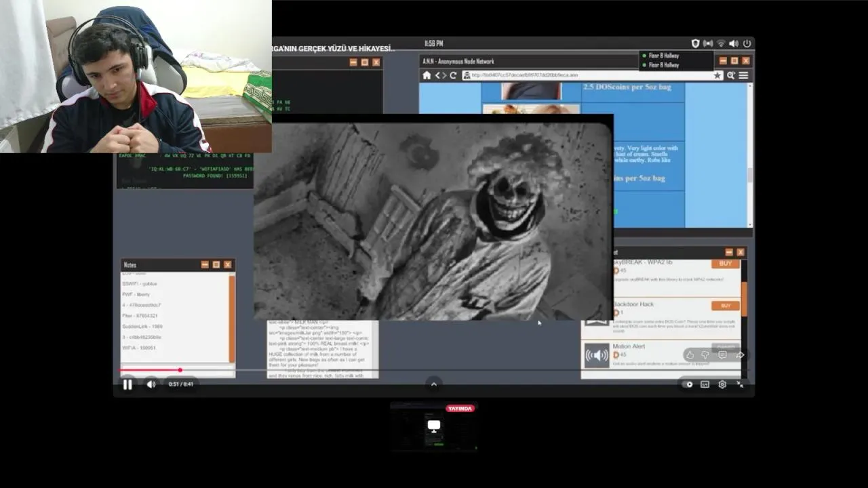Click the 'SuddenLink - 1989' note line
The image size is (868, 488).
(142, 327)
